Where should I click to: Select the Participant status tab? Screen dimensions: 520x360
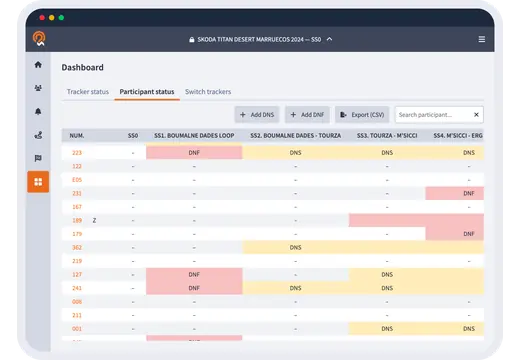147,92
